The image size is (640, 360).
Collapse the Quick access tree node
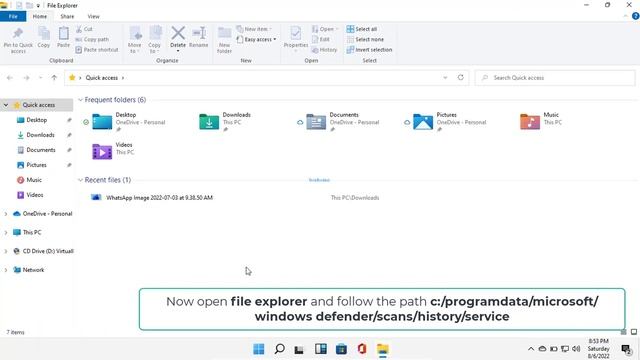point(6,105)
